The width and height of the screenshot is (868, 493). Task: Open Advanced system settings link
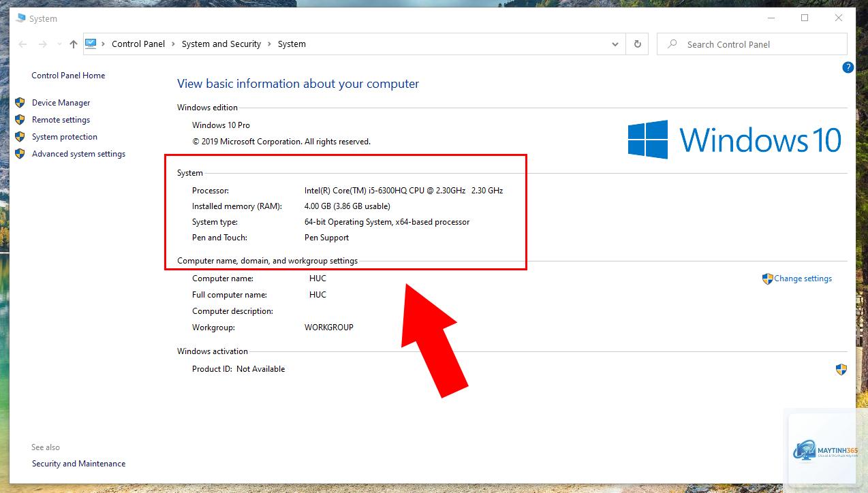coord(78,154)
